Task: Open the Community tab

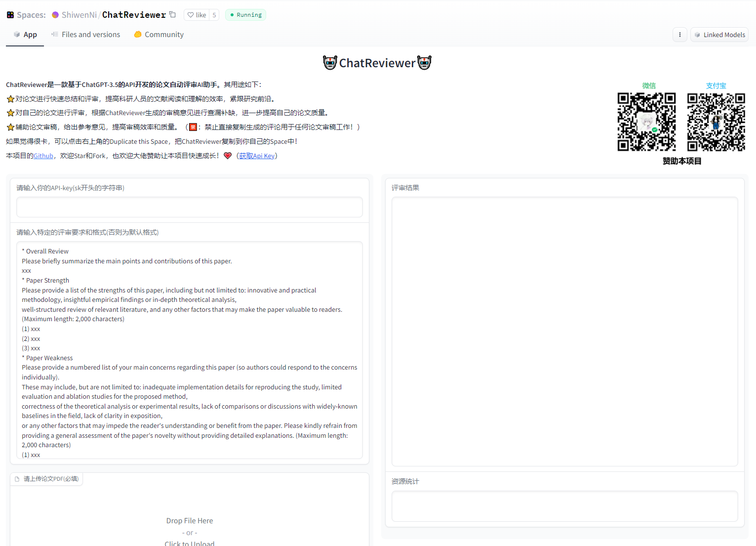Action: tap(159, 35)
